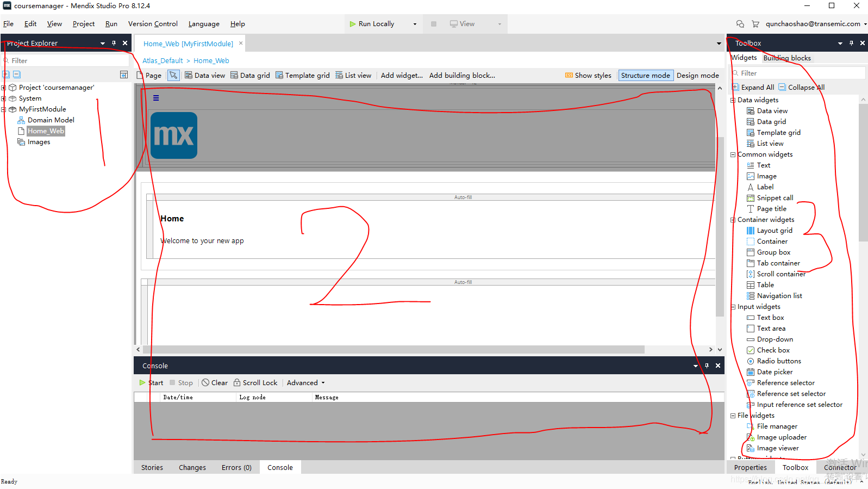Choose the Date picker widget
Viewport: 868px width, 489px height.
(774, 372)
